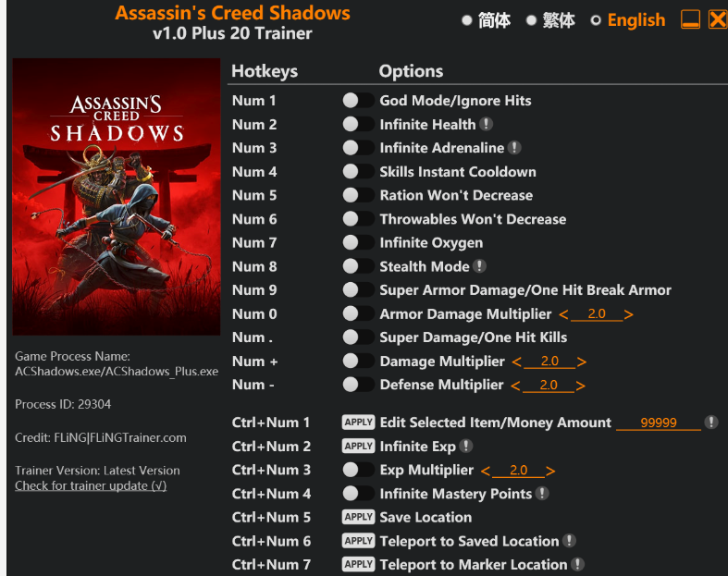
Task: Click the Hotkeys column header
Action: tap(265, 71)
